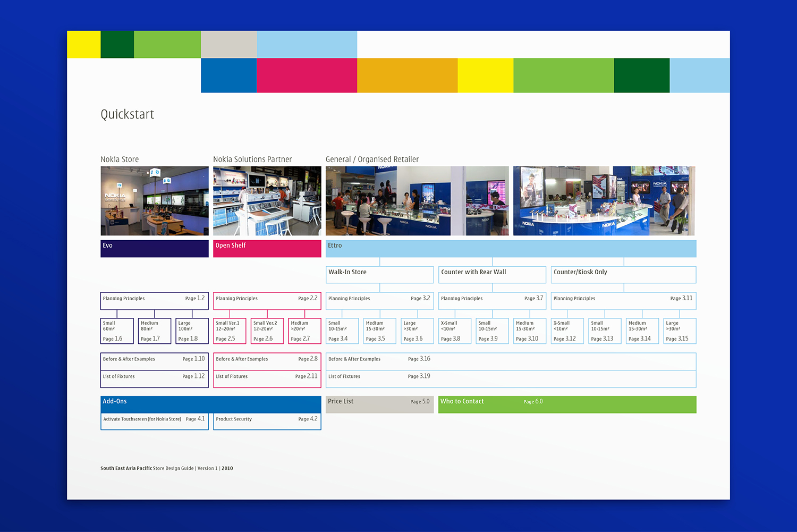Select the Walk-In Store box
The image size is (797, 532).
[380, 275]
